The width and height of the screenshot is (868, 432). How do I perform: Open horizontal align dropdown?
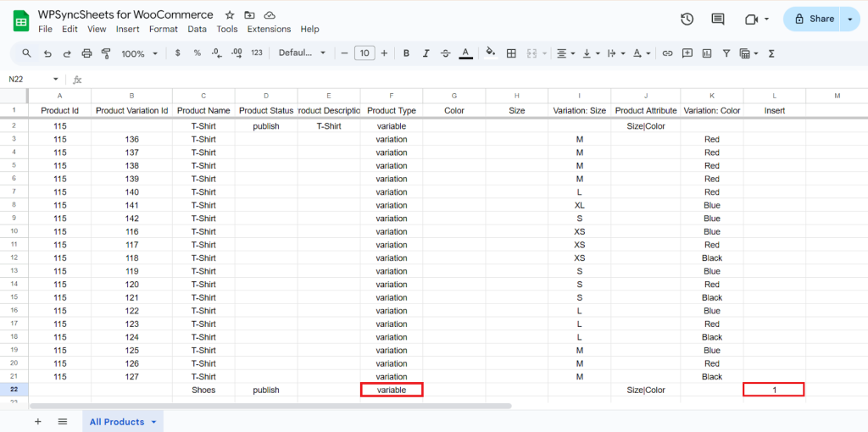pyautogui.click(x=565, y=53)
